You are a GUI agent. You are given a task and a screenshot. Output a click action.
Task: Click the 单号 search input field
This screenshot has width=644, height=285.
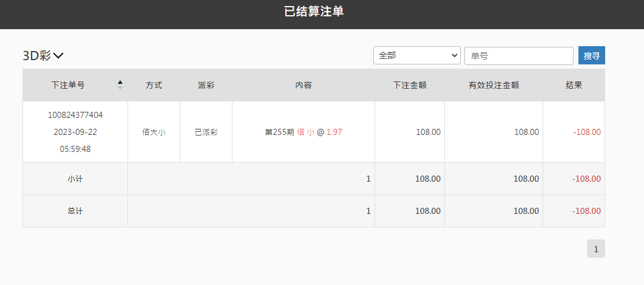coord(519,56)
